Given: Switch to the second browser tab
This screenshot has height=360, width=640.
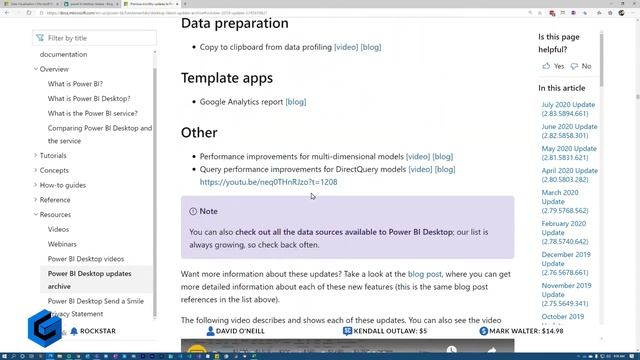Looking at the screenshot, I should [91, 4].
